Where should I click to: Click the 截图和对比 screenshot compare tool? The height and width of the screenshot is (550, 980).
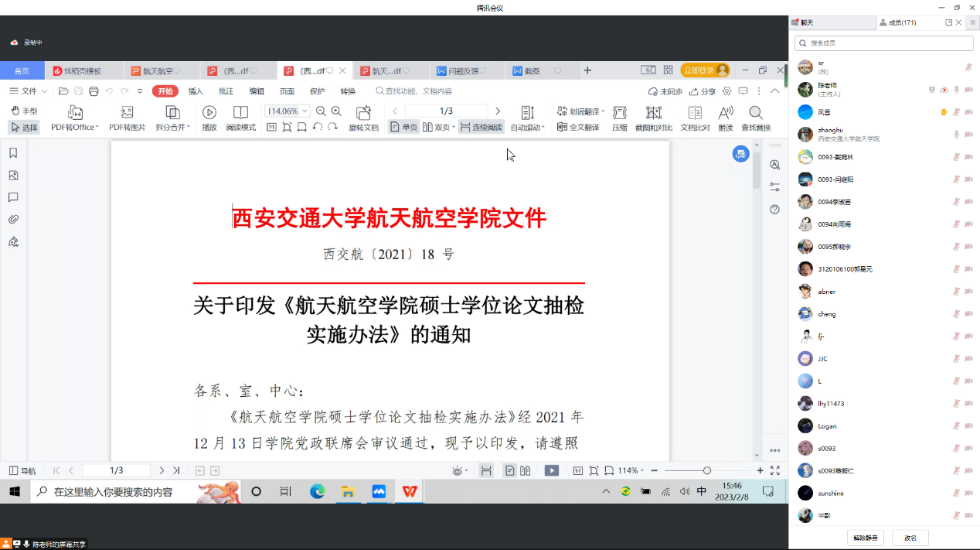pos(653,118)
